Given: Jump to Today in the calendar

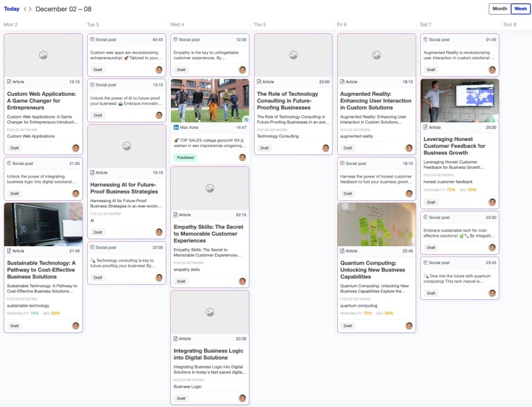Looking at the screenshot, I should (11, 9).
